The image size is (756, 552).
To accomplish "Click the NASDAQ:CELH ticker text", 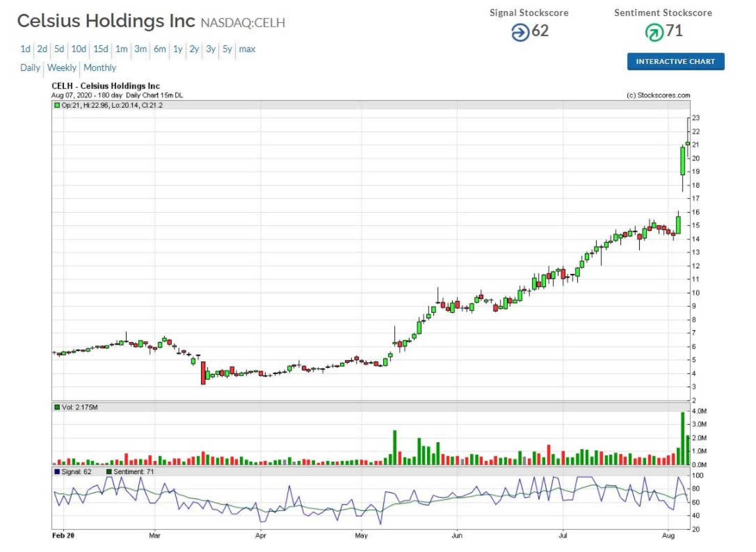I will pos(242,23).
